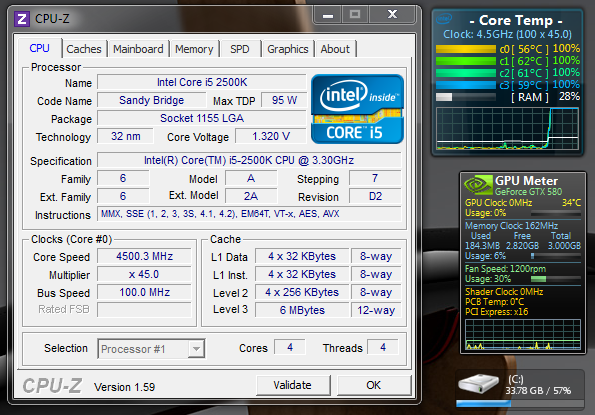Click the Technology value 32 nm
The image size is (595, 415).
point(126,136)
